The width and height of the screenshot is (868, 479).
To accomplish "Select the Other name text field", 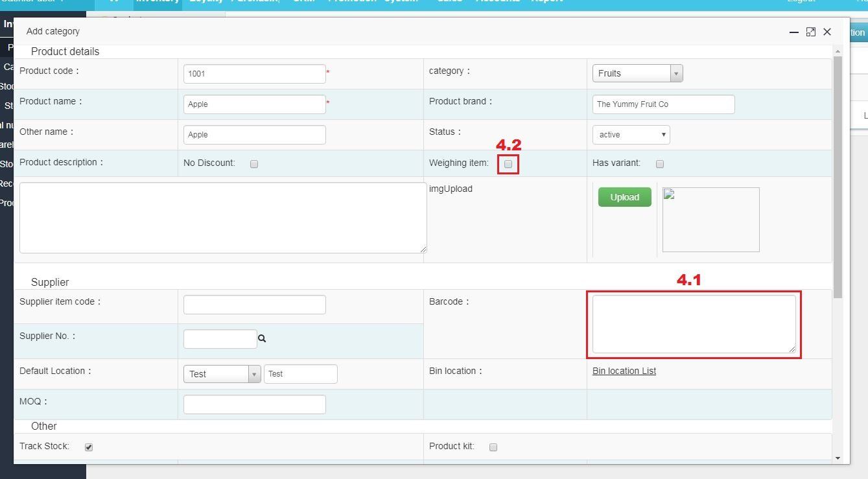I will pyautogui.click(x=254, y=135).
